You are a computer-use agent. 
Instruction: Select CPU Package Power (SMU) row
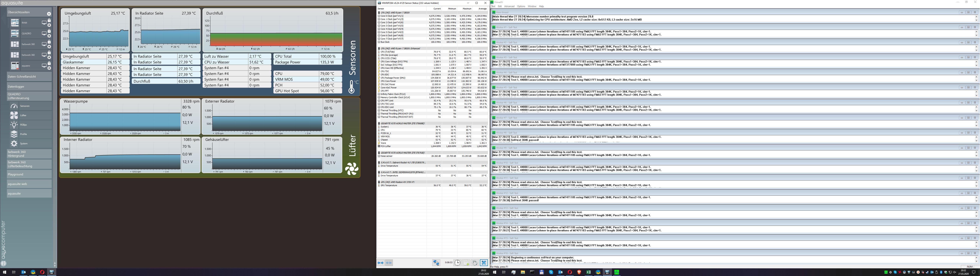[x=433, y=78]
